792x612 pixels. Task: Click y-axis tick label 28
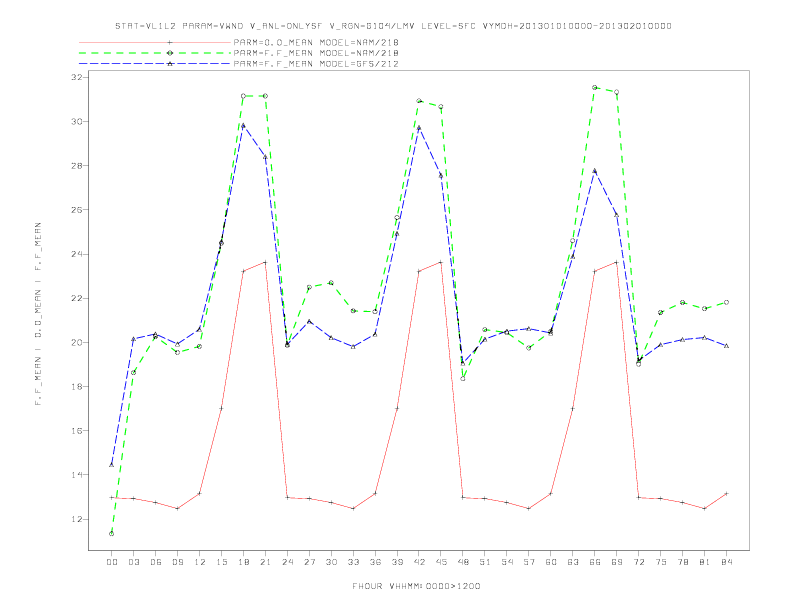point(77,166)
